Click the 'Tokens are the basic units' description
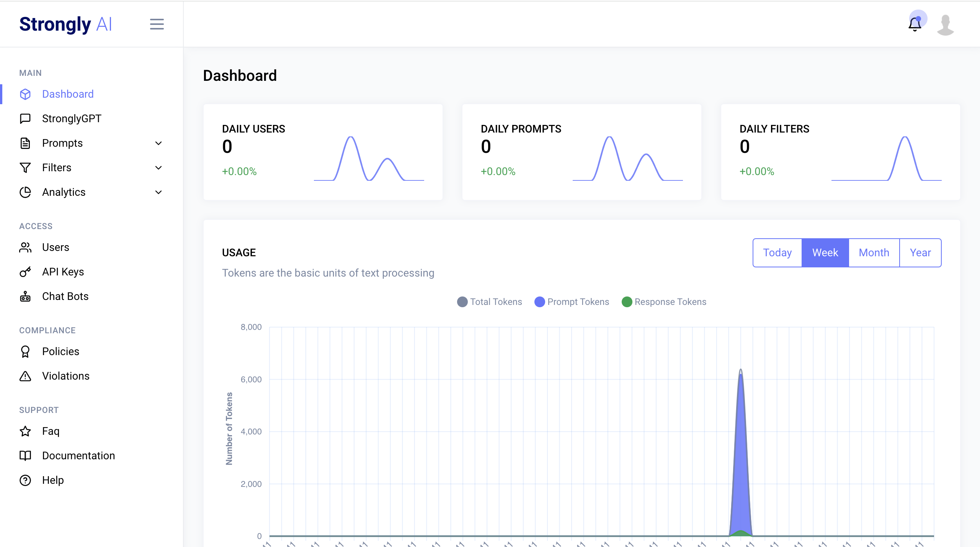 pos(328,273)
